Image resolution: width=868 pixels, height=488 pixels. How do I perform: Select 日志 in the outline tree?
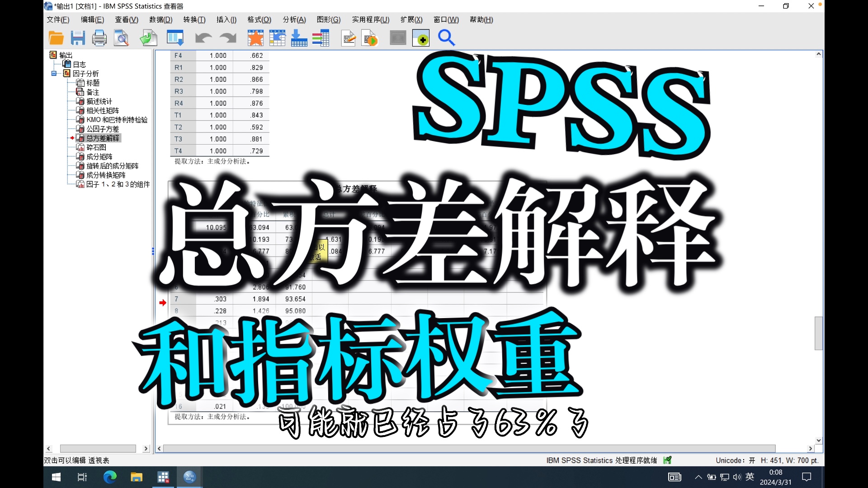coord(79,65)
